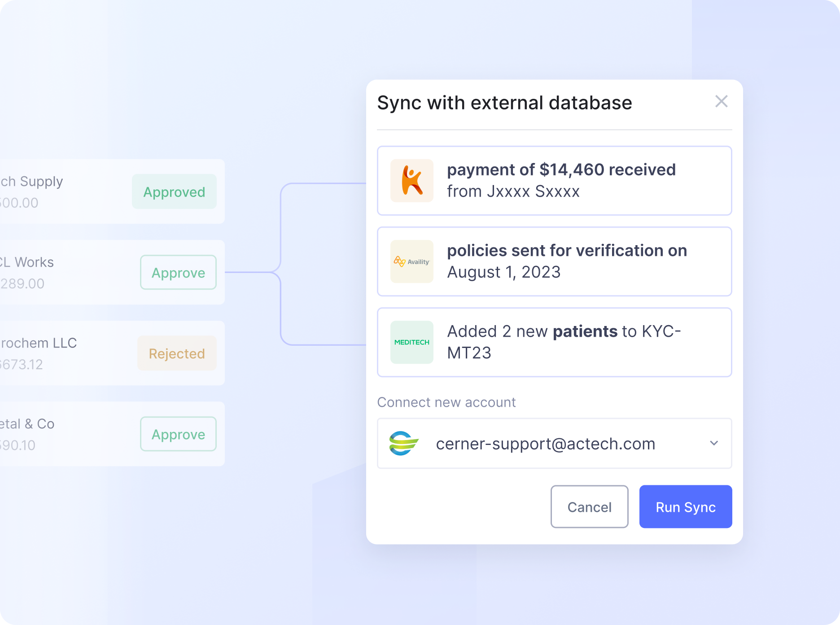The width and height of the screenshot is (840, 625).
Task: Approve the etal & Co invoice
Action: 178,434
